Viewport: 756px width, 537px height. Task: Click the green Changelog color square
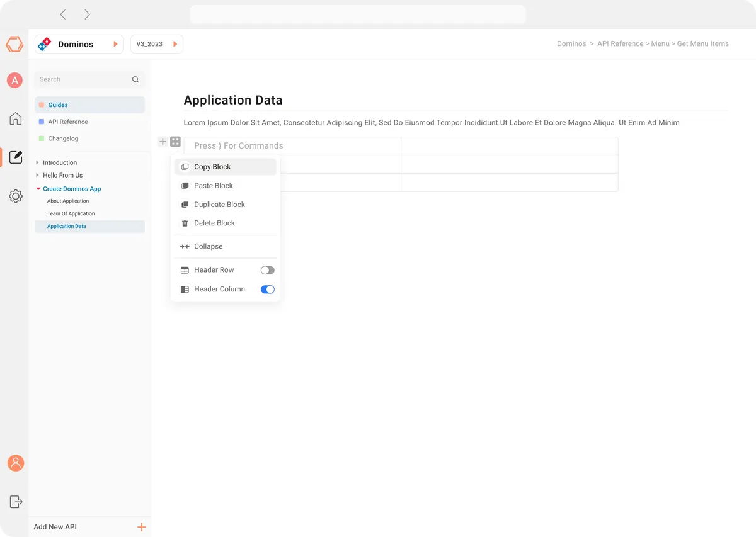[42, 138]
